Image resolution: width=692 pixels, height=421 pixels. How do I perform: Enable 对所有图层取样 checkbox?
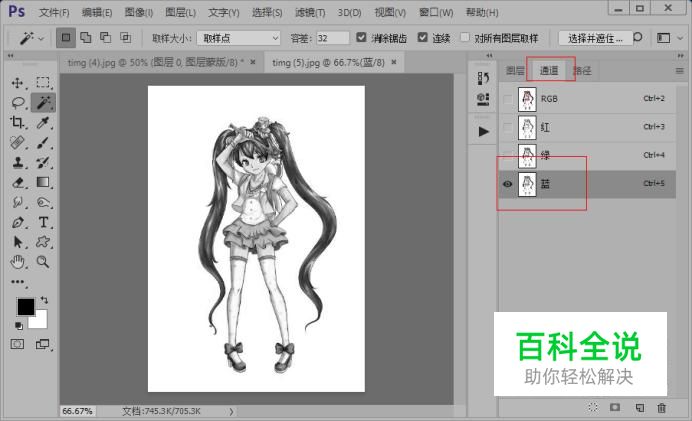coord(465,38)
